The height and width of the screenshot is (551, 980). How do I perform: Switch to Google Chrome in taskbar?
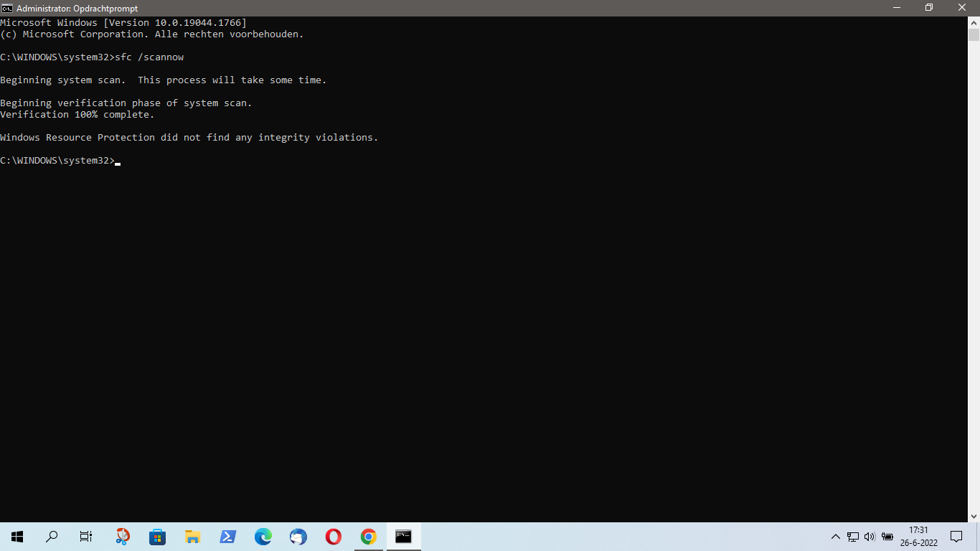click(368, 537)
